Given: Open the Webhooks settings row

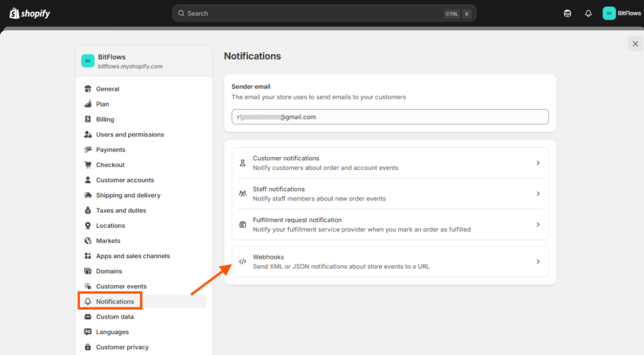Looking at the screenshot, I should point(390,261).
